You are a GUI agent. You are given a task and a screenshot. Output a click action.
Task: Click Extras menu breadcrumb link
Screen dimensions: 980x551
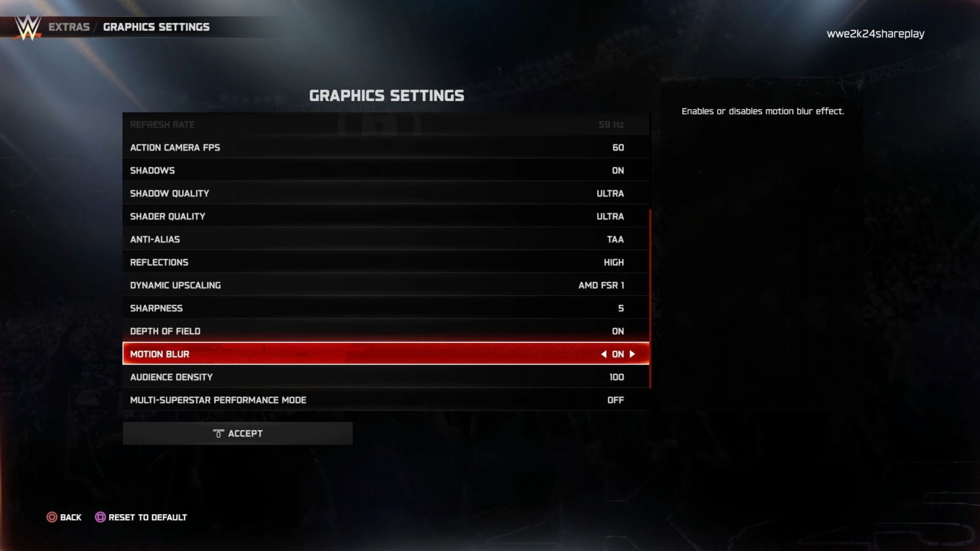click(x=68, y=26)
